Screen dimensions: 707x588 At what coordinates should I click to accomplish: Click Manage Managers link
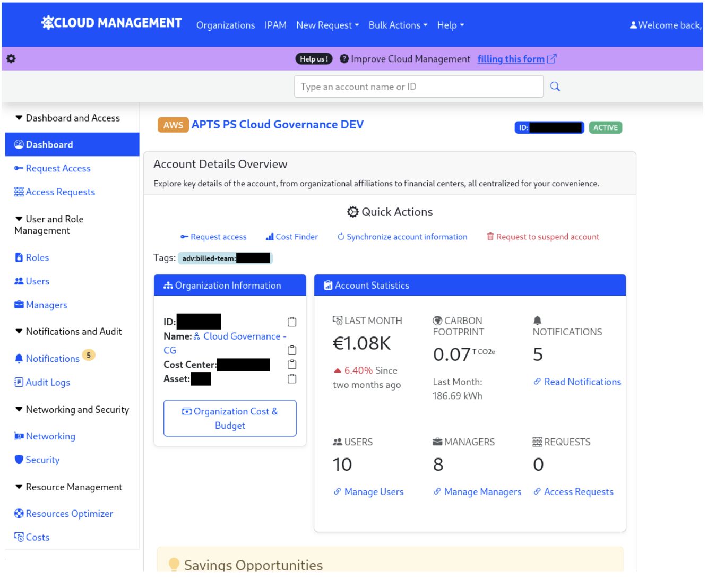[478, 492]
